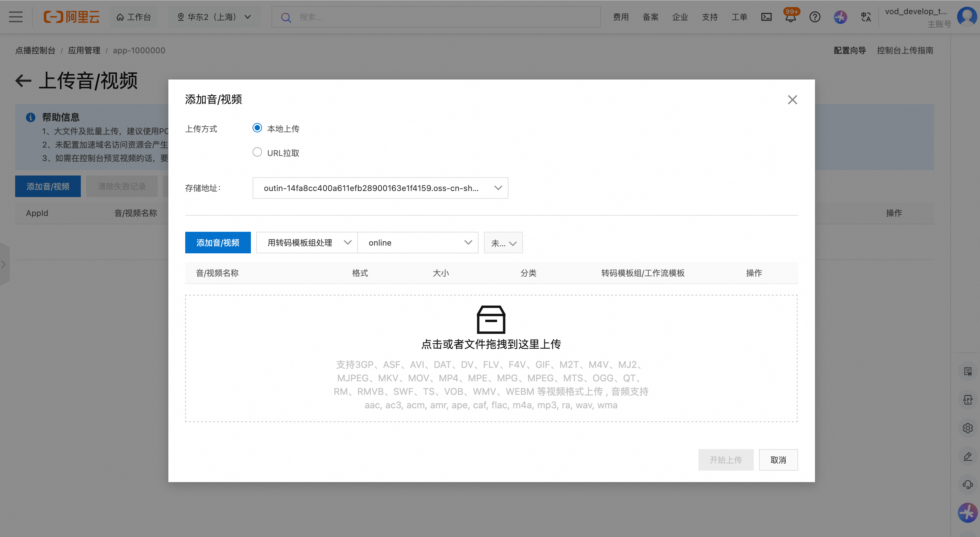The height and width of the screenshot is (537, 980).
Task: Expand the online template dropdown
Action: click(418, 243)
